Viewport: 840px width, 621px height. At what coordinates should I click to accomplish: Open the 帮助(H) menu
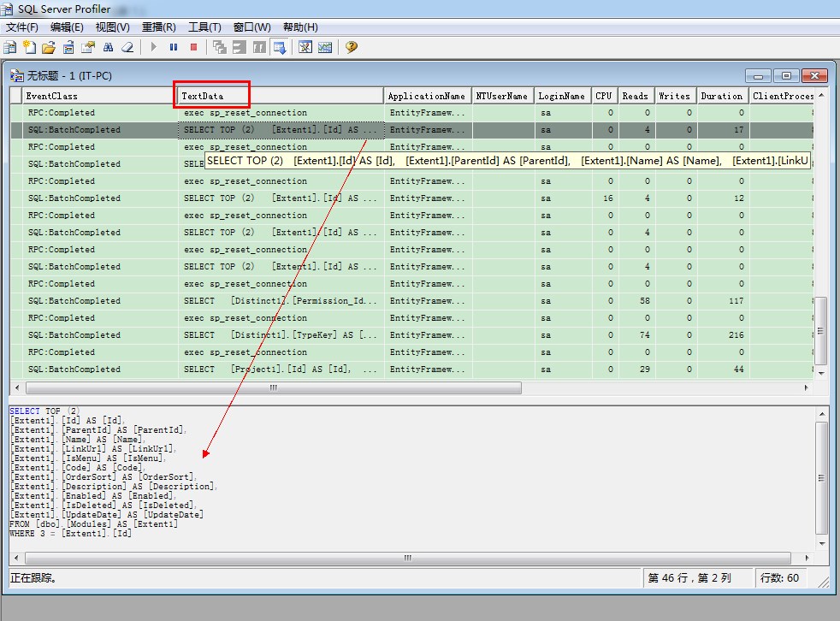coord(300,27)
